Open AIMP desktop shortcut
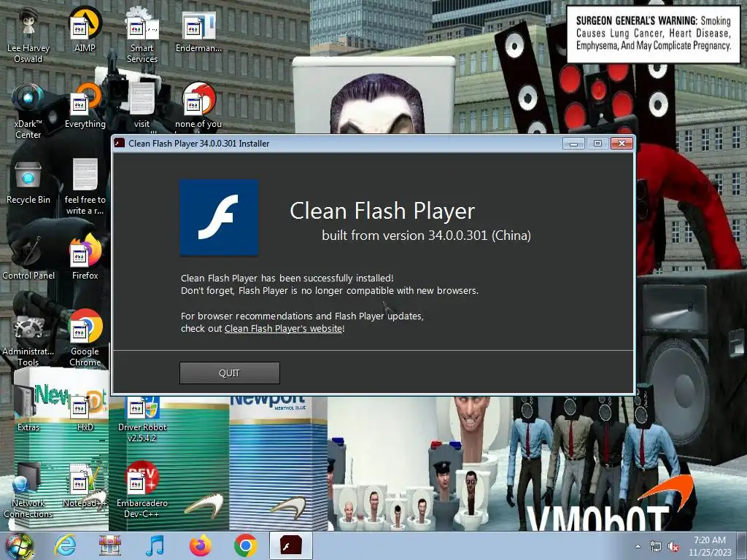 (x=85, y=30)
